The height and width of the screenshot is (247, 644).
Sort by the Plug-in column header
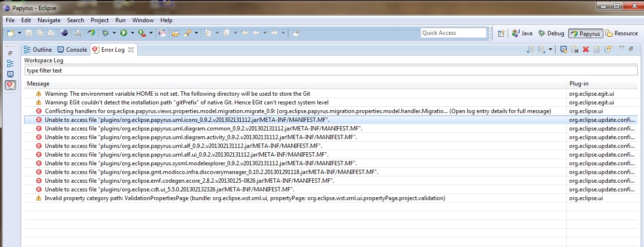pyautogui.click(x=602, y=84)
